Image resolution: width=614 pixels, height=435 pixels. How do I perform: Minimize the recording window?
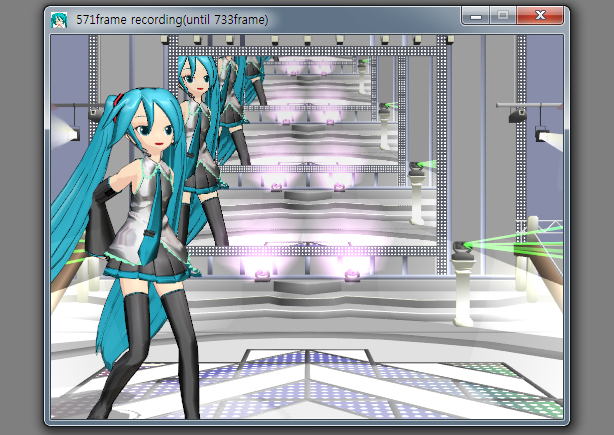click(x=475, y=16)
